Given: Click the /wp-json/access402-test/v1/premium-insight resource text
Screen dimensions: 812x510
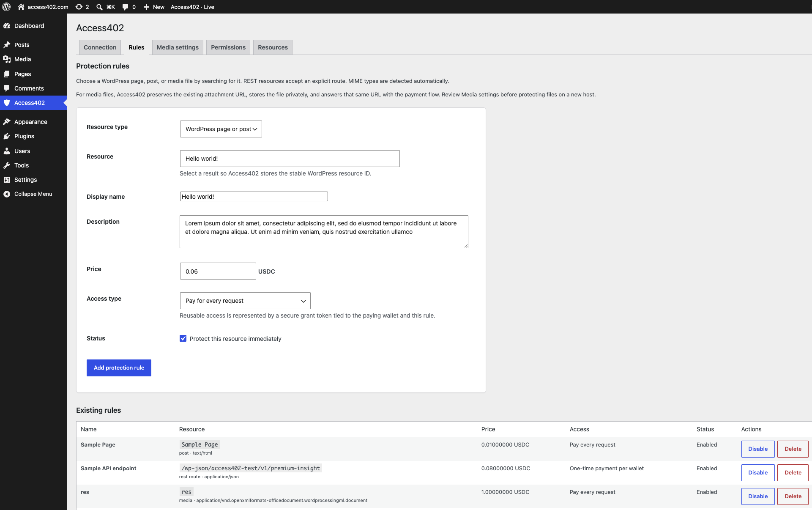Looking at the screenshot, I should click(251, 468).
